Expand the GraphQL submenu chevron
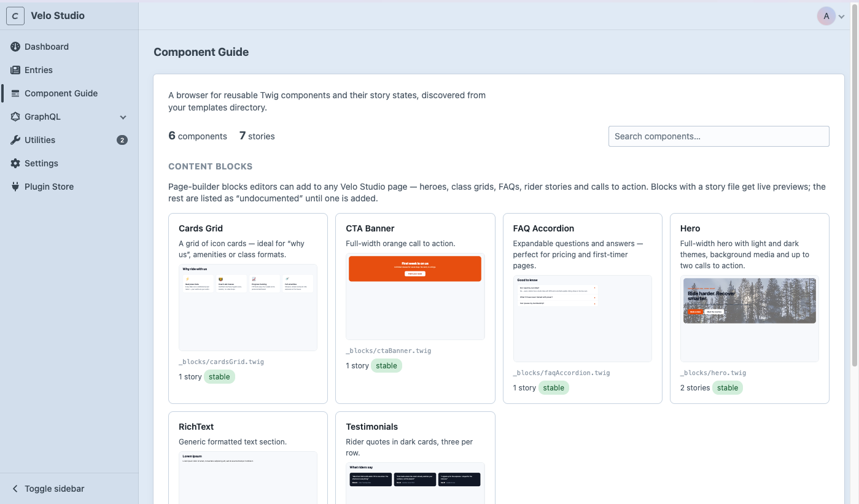Viewport: 859px width, 504px height. 123,117
